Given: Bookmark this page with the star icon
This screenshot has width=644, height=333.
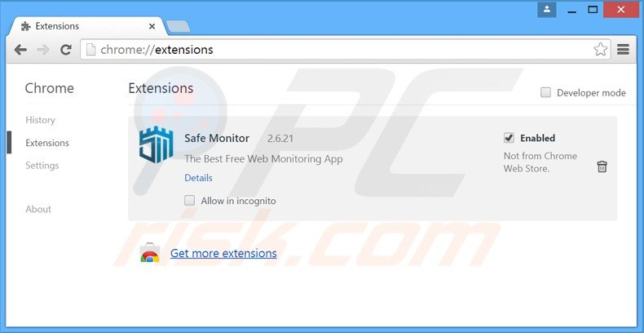Looking at the screenshot, I should click(600, 50).
